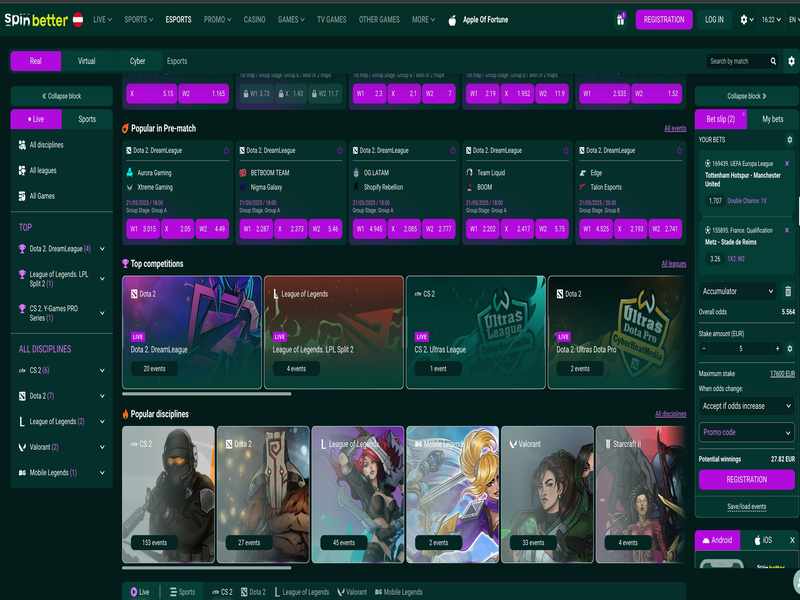Switch to the My bets tab
This screenshot has width=800, height=600.
point(773,119)
